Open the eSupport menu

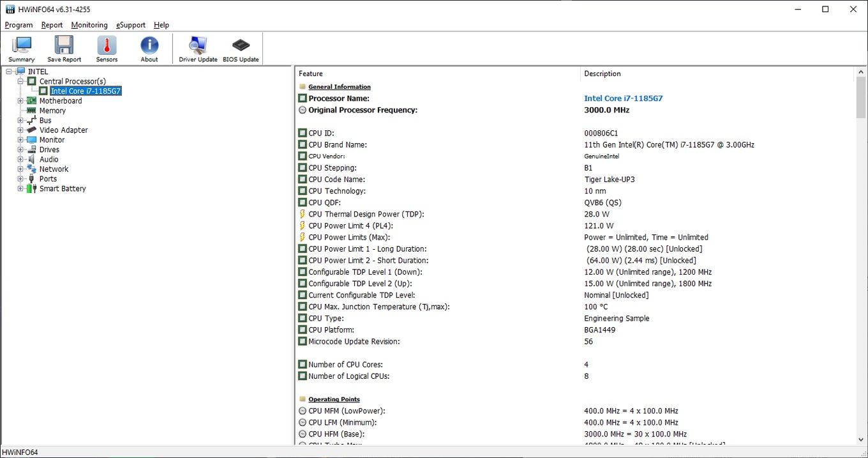click(131, 25)
